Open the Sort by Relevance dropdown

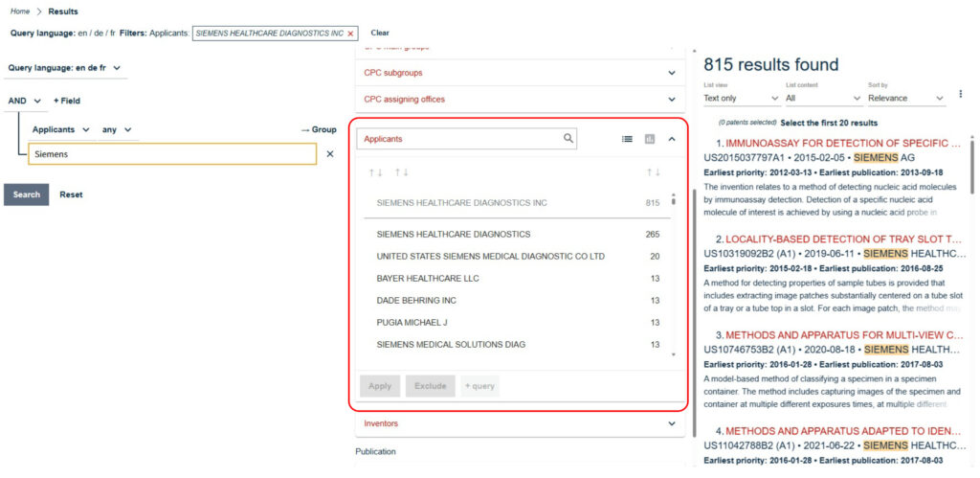coord(905,98)
